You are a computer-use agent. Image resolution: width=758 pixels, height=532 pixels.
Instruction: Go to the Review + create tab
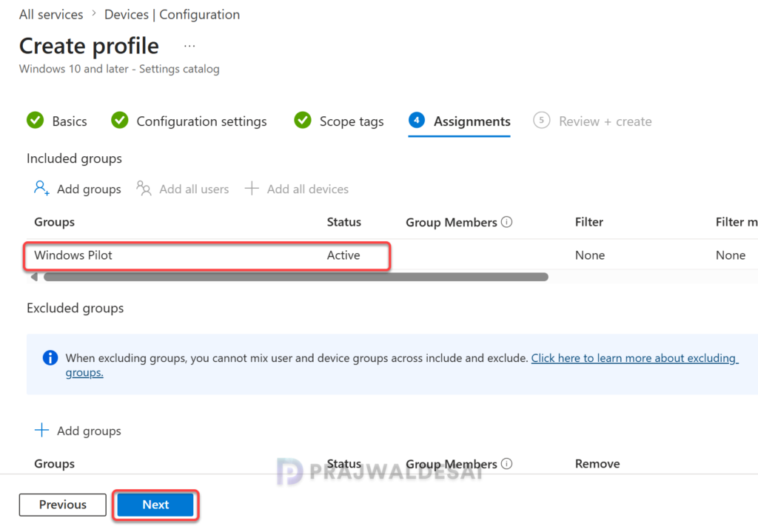point(592,121)
